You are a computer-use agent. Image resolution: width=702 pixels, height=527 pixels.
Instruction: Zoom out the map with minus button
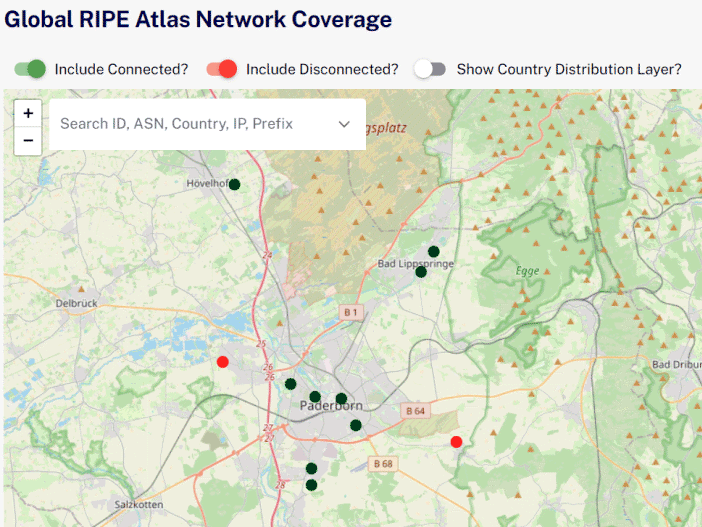pyautogui.click(x=28, y=141)
